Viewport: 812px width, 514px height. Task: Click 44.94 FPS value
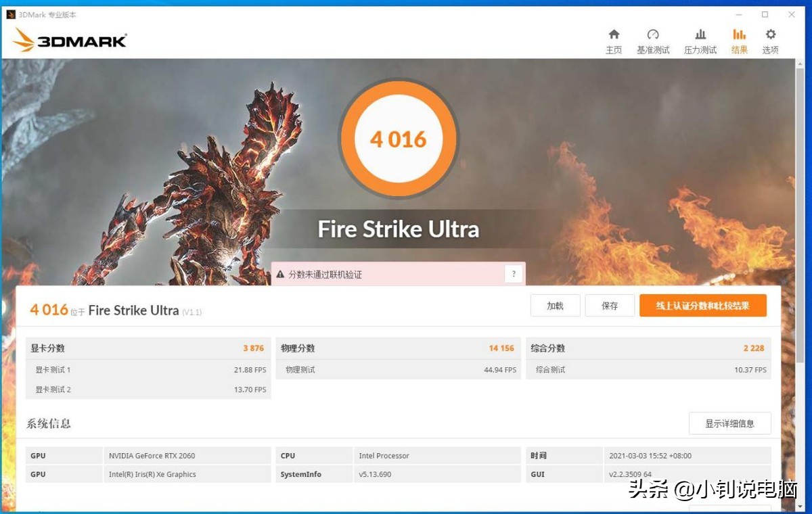tap(500, 370)
